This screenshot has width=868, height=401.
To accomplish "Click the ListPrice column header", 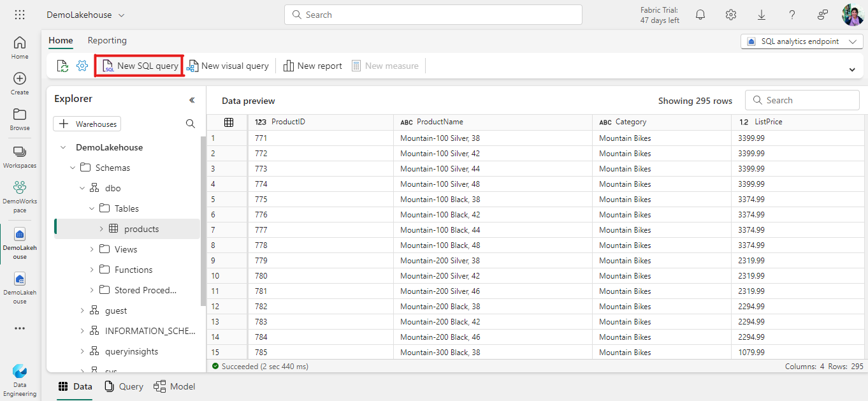I will point(798,122).
